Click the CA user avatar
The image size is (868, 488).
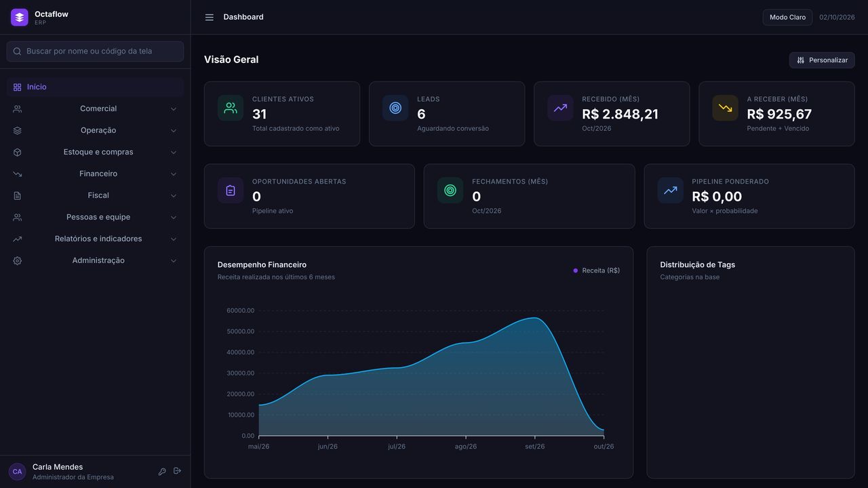pos(18,472)
